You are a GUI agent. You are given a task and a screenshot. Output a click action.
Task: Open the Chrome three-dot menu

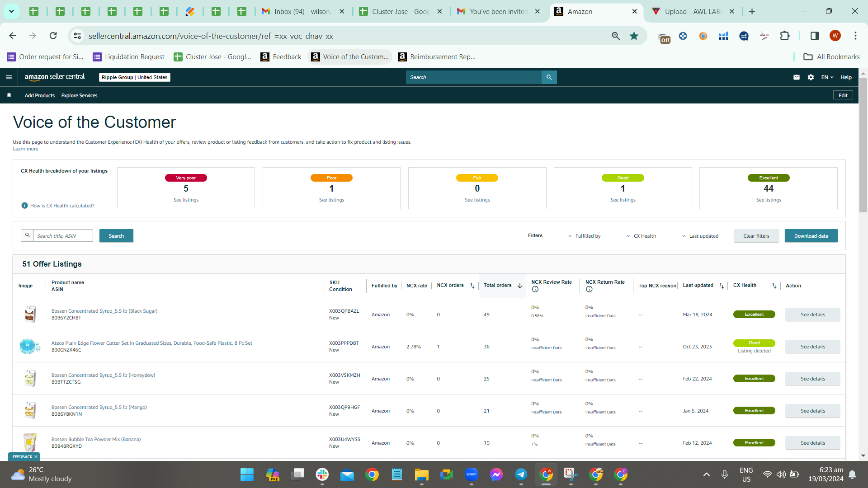[855, 36]
